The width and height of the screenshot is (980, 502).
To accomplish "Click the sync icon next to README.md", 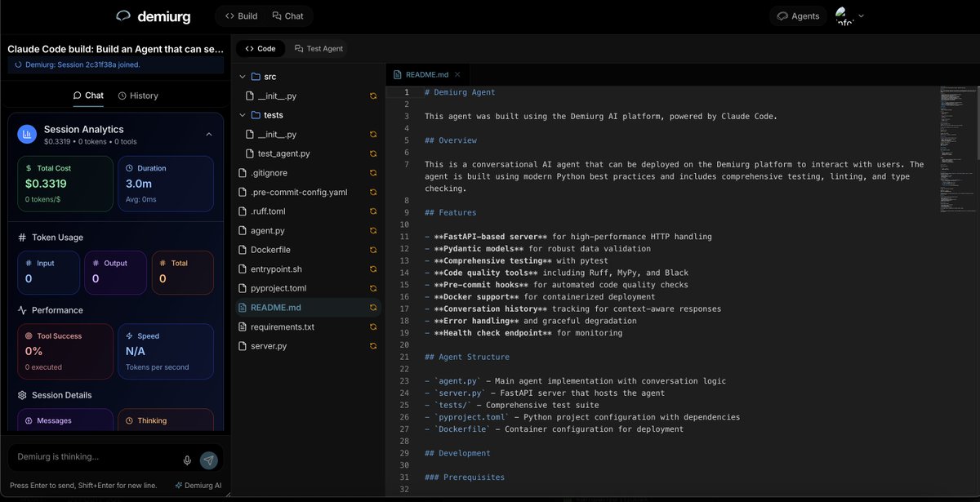I will coord(373,308).
